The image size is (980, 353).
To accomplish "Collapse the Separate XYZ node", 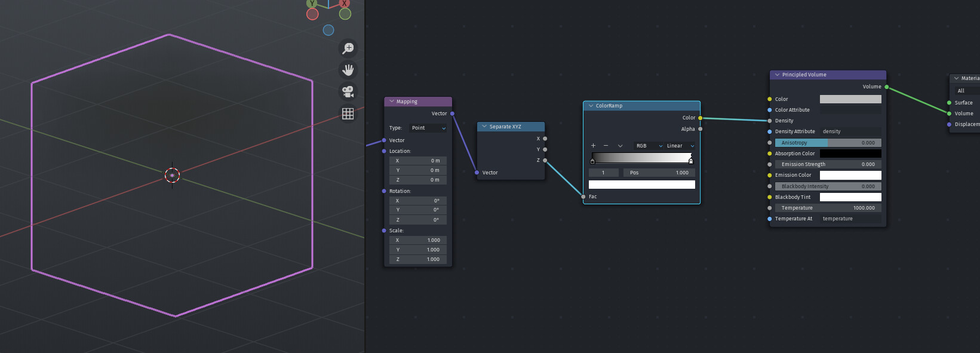I will [484, 127].
